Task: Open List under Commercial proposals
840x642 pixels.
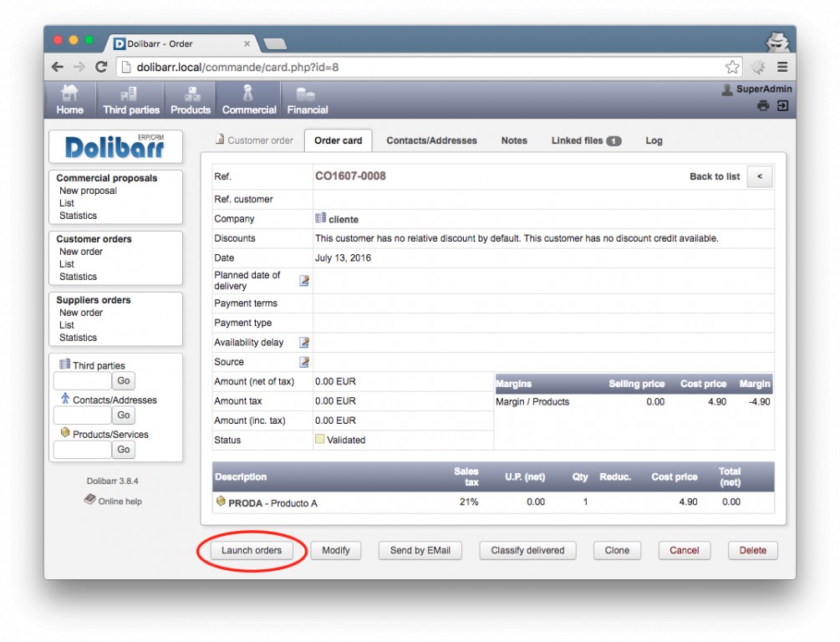Action: [x=66, y=203]
